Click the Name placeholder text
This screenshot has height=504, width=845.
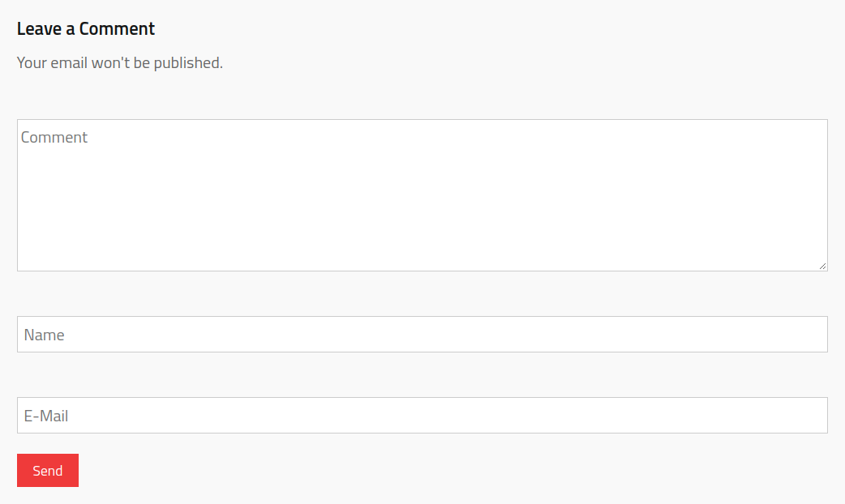tap(45, 335)
